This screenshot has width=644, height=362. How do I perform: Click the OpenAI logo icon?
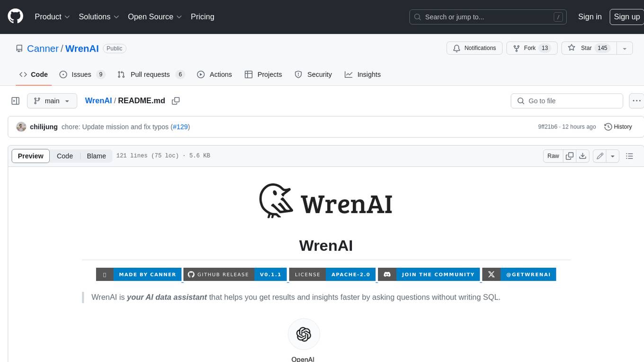pyautogui.click(x=304, y=335)
